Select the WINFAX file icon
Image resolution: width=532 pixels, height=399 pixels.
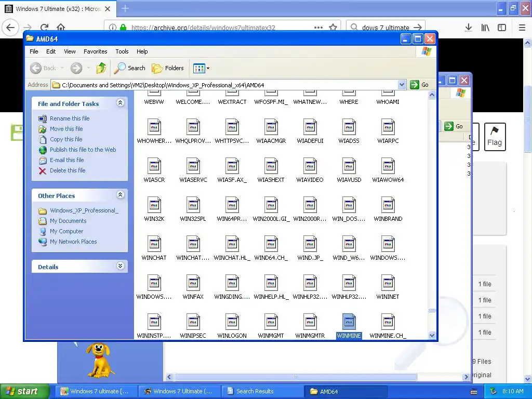193,283
